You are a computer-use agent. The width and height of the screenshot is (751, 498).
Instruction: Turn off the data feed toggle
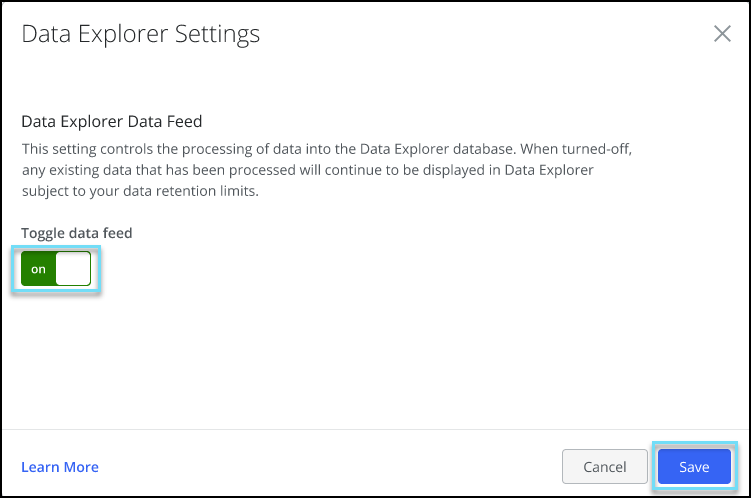pos(57,269)
